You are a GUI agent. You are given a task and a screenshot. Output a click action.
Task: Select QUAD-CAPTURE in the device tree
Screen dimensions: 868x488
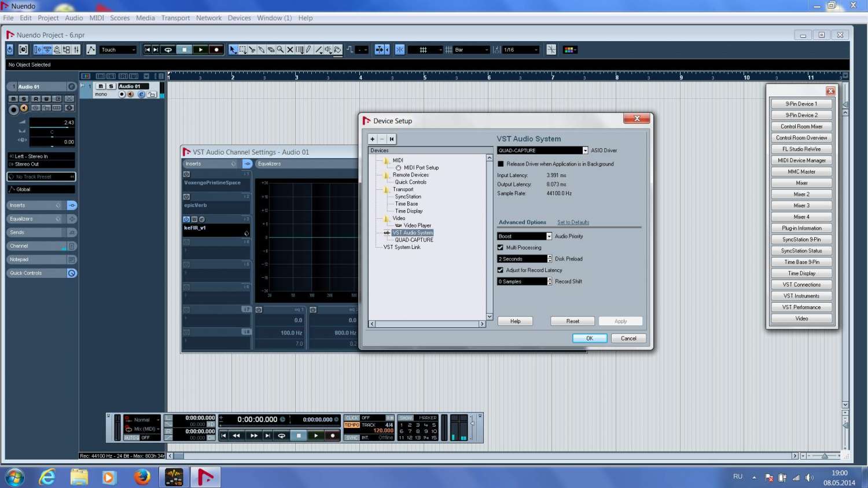coord(414,240)
